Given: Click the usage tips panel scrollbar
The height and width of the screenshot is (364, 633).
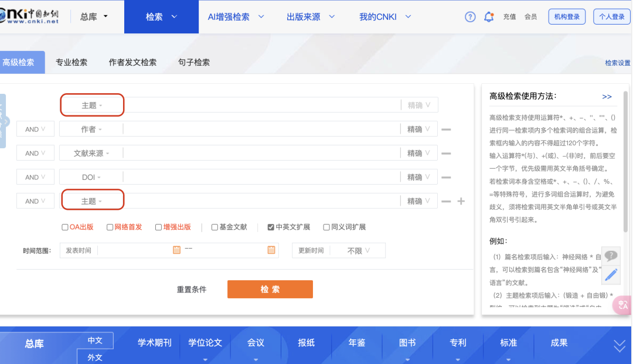Looking at the screenshot, I should (x=625, y=161).
